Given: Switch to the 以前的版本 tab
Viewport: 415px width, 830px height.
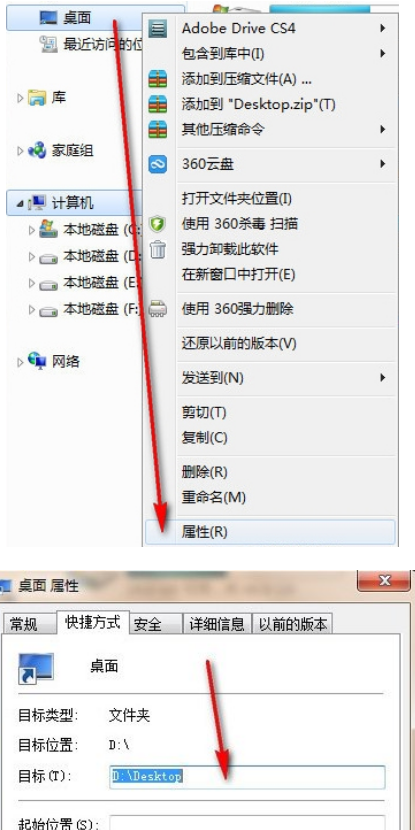Looking at the screenshot, I should (292, 624).
